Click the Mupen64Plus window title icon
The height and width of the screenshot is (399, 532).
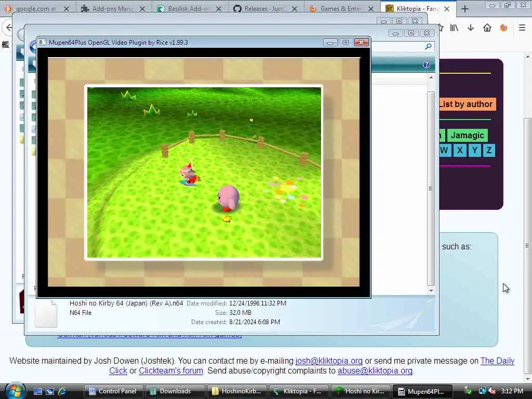(x=42, y=43)
